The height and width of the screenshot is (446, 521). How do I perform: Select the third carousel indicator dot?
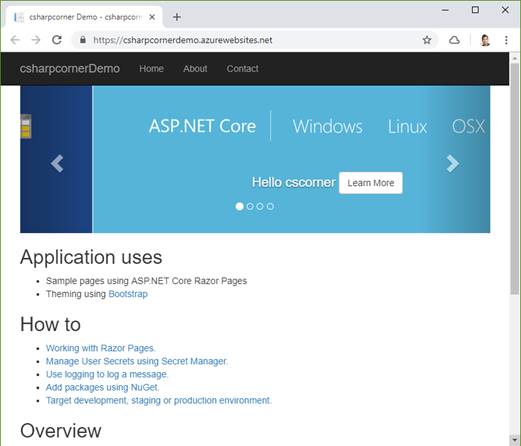coord(260,206)
